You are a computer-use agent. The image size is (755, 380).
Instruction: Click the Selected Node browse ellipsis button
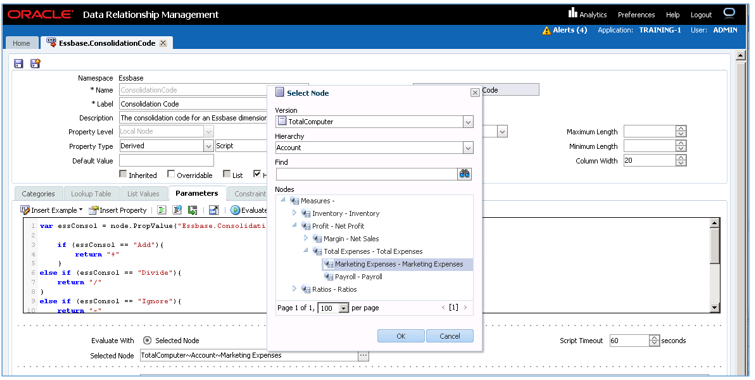pyautogui.click(x=364, y=355)
